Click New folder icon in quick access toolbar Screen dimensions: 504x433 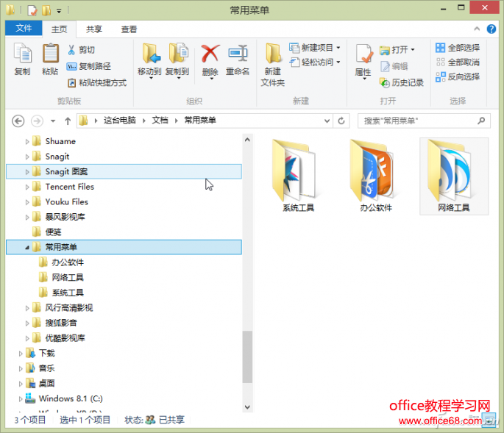46,10
